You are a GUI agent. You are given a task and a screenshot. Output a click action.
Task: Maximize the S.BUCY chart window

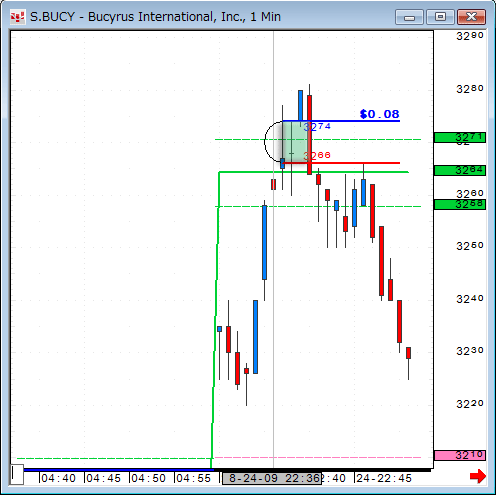click(x=440, y=17)
